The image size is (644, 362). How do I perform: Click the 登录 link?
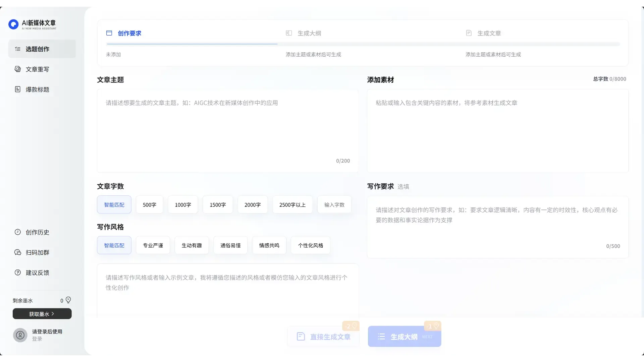point(37,339)
